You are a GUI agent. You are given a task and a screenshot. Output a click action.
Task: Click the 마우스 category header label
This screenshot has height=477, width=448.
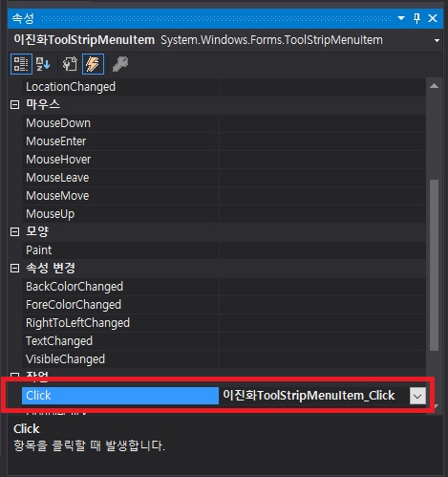tap(43, 104)
